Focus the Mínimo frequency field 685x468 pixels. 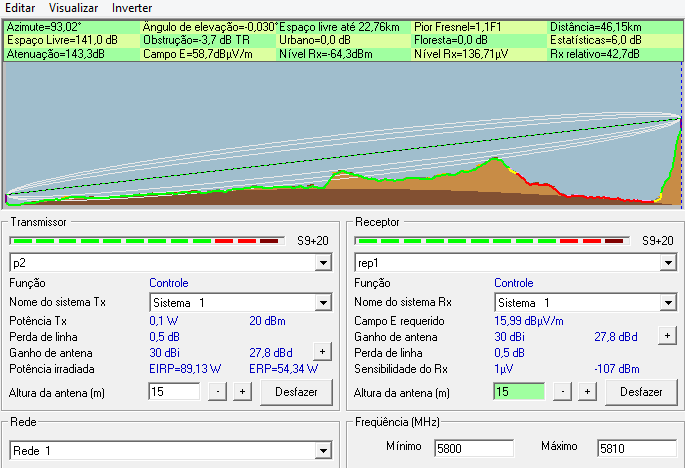474,448
